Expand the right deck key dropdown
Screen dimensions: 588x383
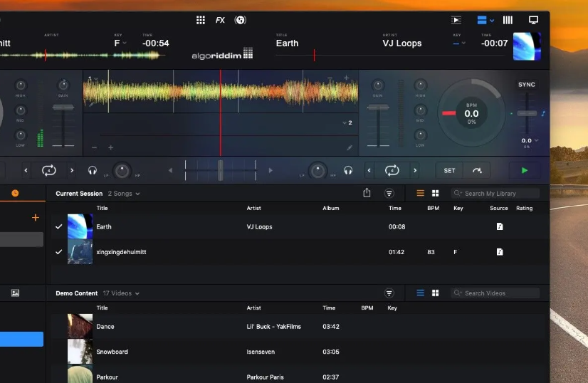(x=459, y=43)
